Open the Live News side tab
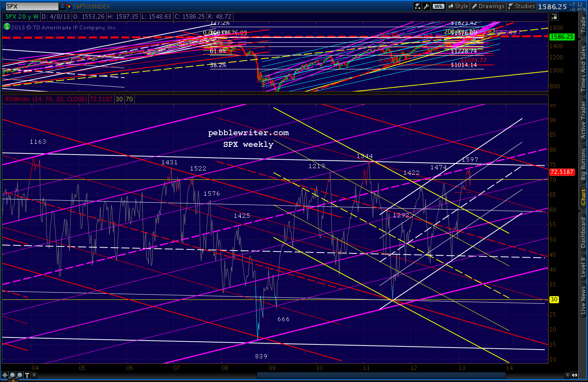Image resolution: width=588 pixels, height=382 pixels. click(583, 300)
